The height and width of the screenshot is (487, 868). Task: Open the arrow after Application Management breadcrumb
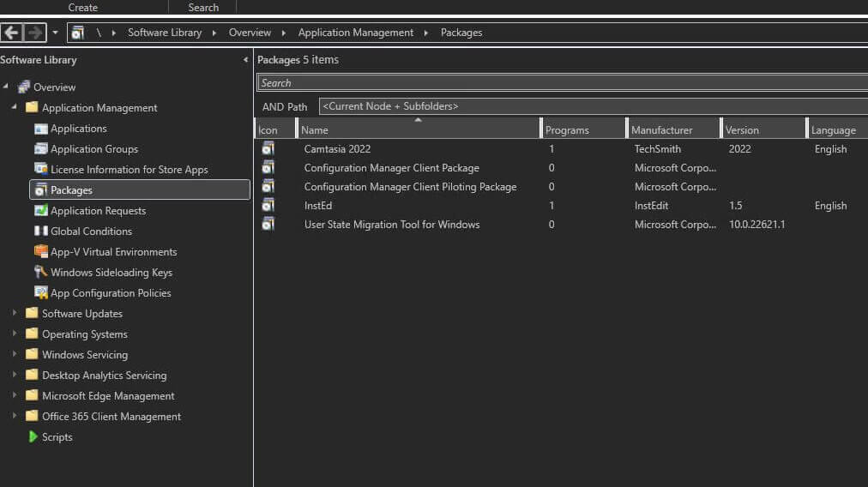pyautogui.click(x=426, y=33)
